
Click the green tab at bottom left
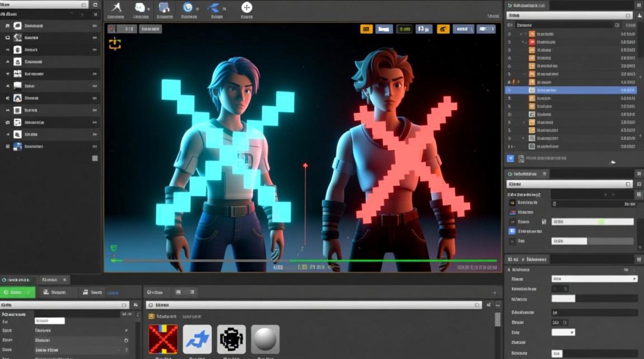[17, 292]
